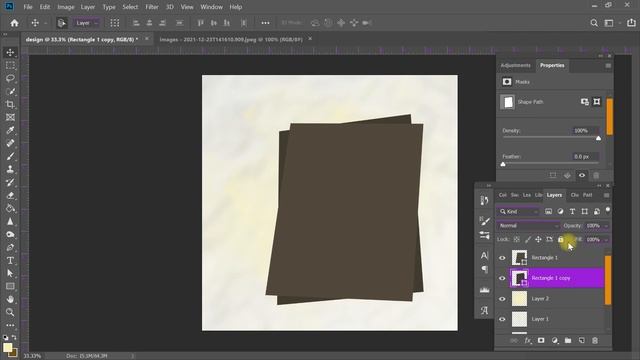Open workspace switcher in top right

click(609, 23)
